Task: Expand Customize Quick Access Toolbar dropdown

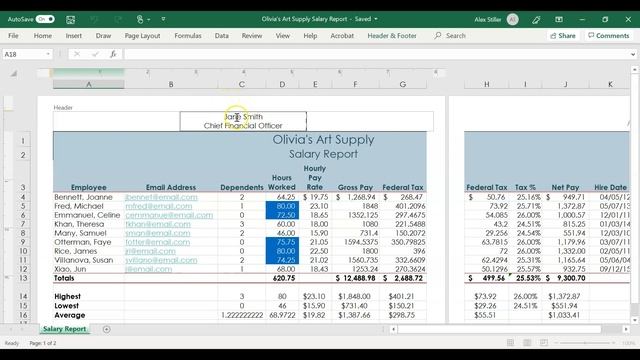Action: pyautogui.click(x=163, y=19)
